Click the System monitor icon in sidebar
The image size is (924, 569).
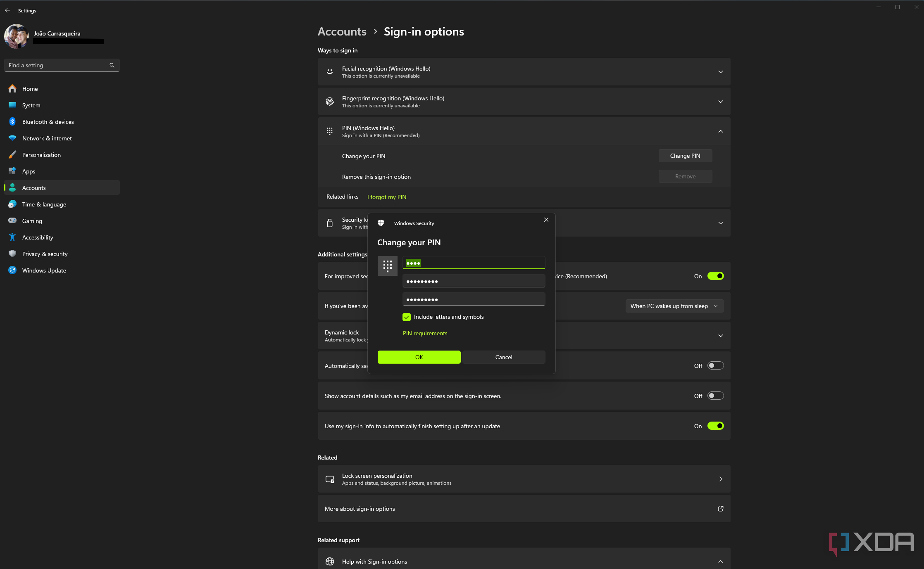click(12, 105)
